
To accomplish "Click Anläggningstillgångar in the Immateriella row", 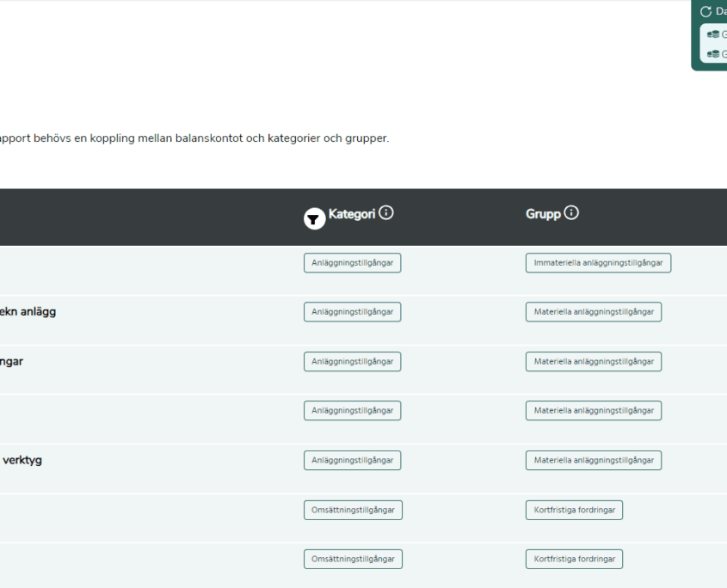I will click(352, 263).
